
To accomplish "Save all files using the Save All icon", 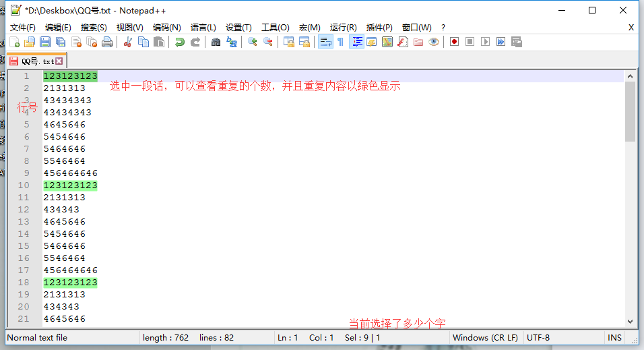I will [x=61, y=42].
